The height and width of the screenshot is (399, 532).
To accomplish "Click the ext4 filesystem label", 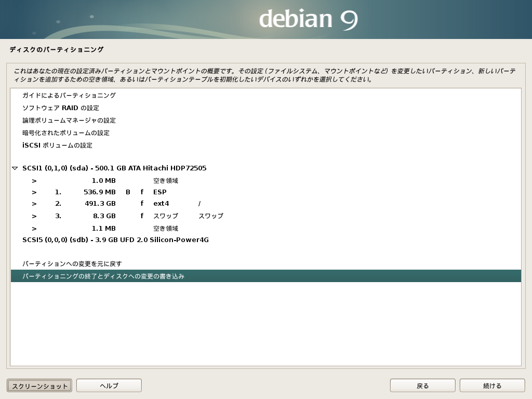I will pos(161,204).
